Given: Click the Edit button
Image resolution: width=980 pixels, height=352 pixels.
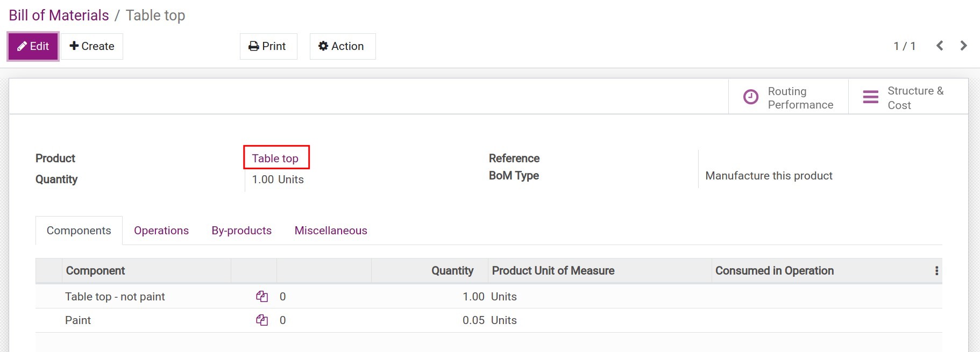Looking at the screenshot, I should point(33,46).
